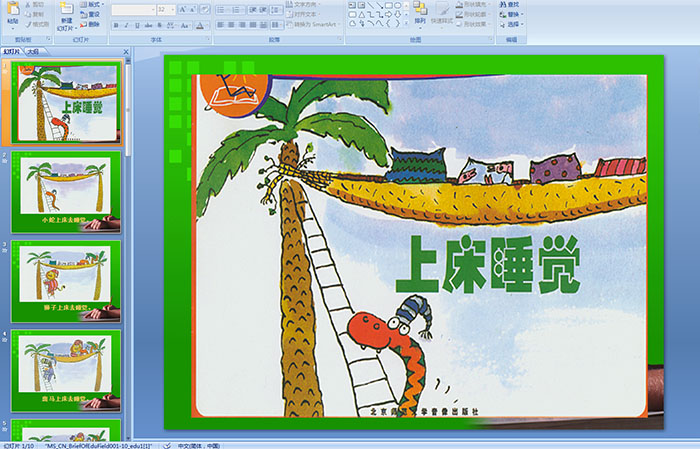This screenshot has width=700, height=449.
Task: Select the Format Painter (格式刷) tool
Action: coord(37,24)
